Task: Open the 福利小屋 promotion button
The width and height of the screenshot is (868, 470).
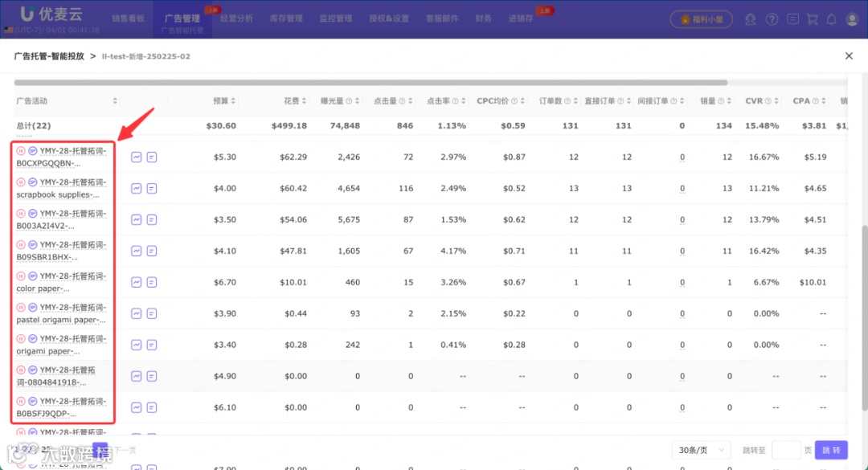Action: point(701,19)
